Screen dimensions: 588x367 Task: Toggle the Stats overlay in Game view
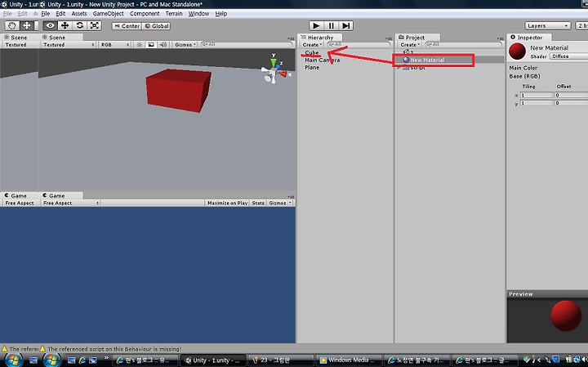click(x=258, y=203)
